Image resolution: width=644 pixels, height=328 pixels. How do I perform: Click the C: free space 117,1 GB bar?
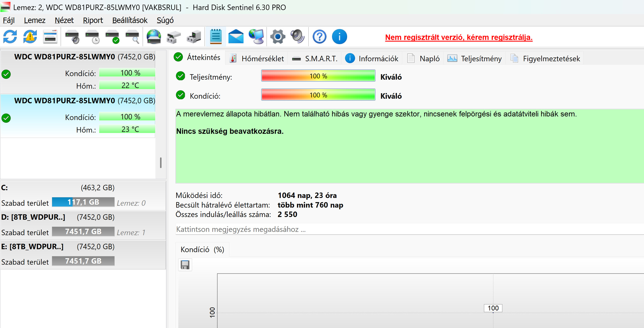click(83, 202)
